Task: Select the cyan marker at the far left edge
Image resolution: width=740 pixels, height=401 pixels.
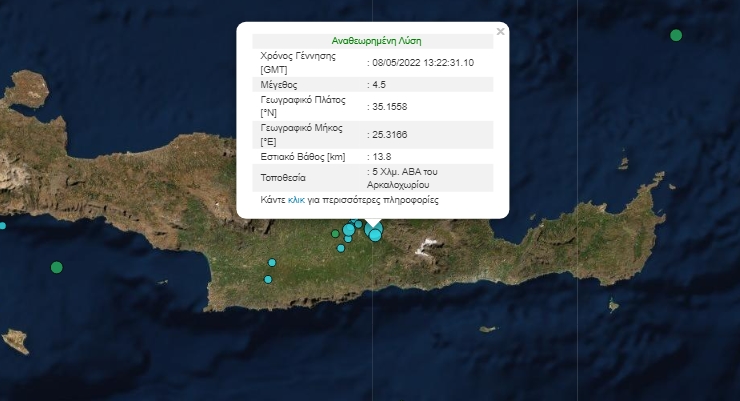Action: (x=2, y=226)
